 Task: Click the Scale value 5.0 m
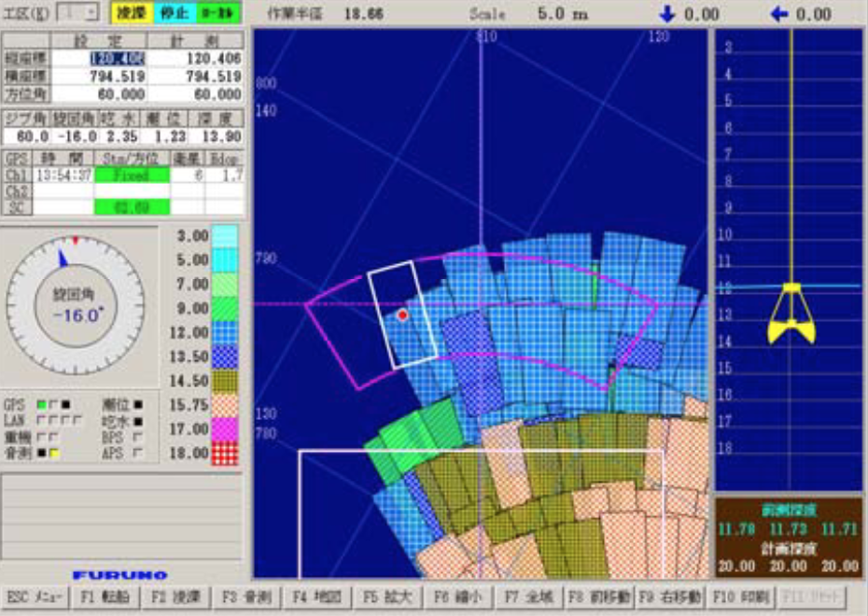[x=563, y=14]
